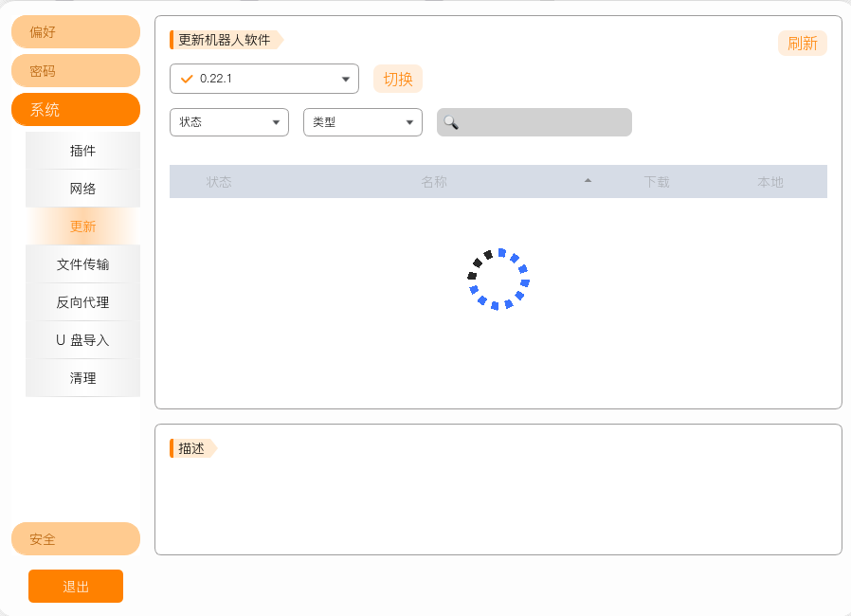Viewport: 851px width, 616px height.
Task: Go to 插件 plugins submenu
Action: 83,151
